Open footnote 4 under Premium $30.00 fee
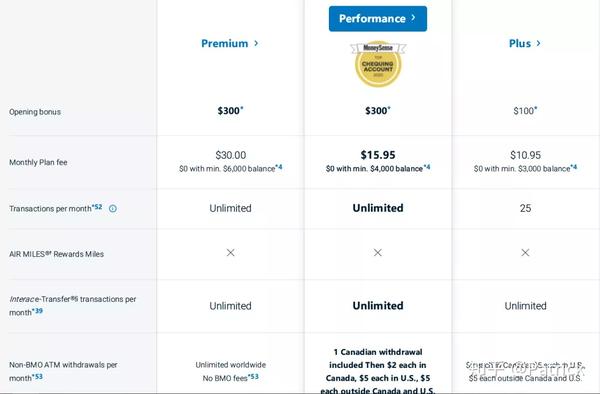The image size is (600, 394). pyautogui.click(x=279, y=167)
